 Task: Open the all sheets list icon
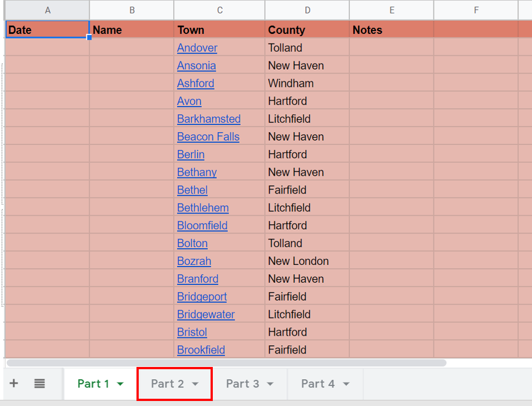[40, 384]
